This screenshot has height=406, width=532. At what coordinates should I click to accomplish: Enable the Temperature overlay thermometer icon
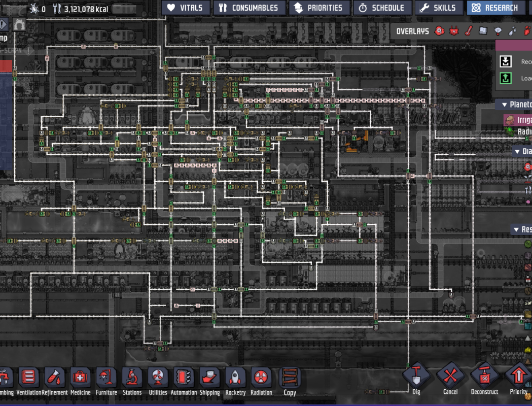[469, 31]
